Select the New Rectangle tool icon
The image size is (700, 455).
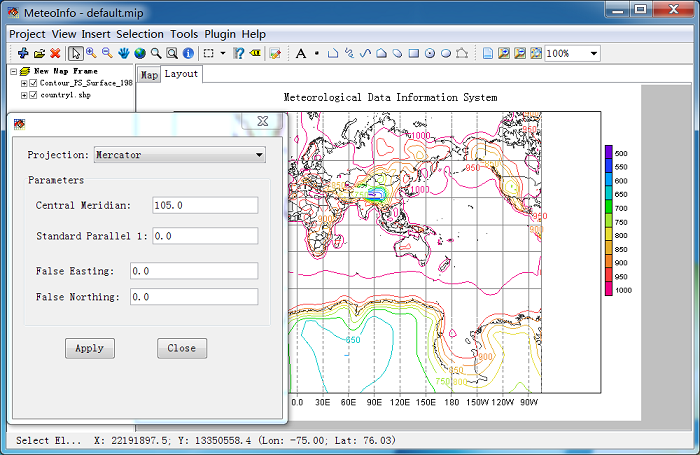click(x=414, y=54)
